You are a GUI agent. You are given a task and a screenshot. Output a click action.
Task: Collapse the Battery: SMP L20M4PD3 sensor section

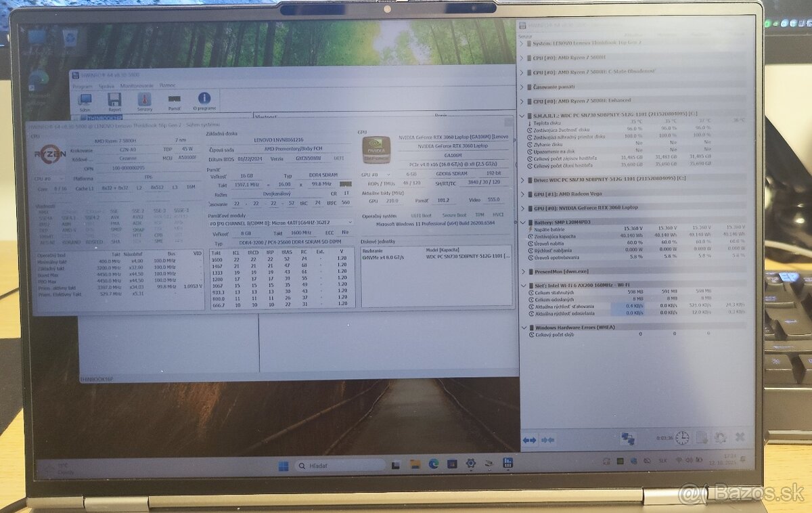pyautogui.click(x=522, y=223)
